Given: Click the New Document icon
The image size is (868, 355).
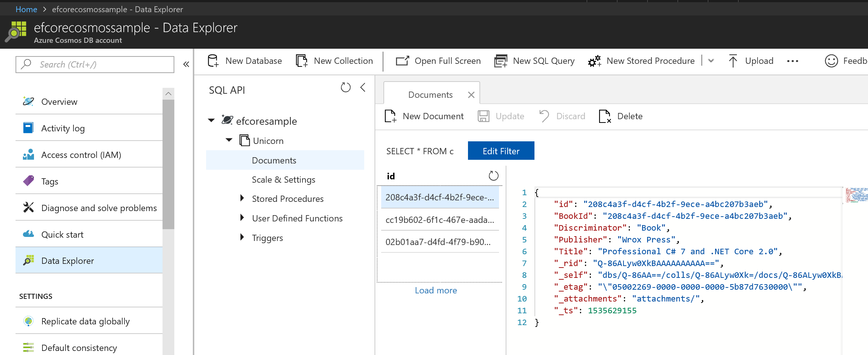Looking at the screenshot, I should (x=390, y=116).
